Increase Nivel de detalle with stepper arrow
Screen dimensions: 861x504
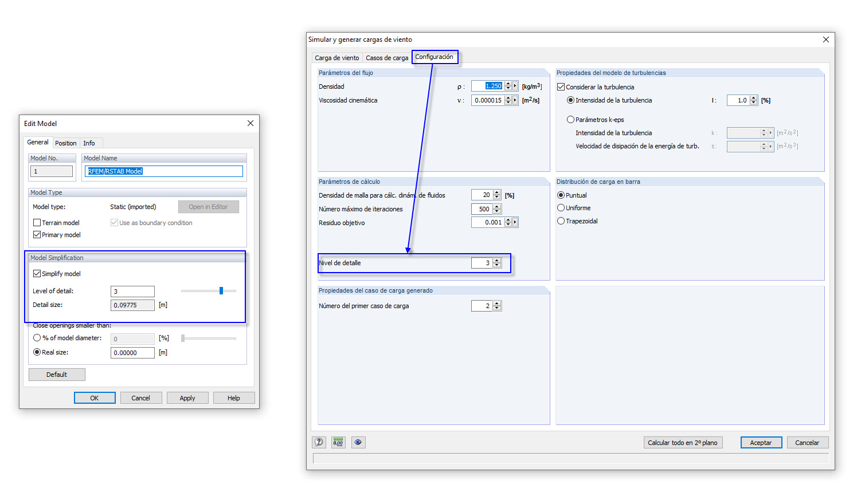click(x=496, y=260)
